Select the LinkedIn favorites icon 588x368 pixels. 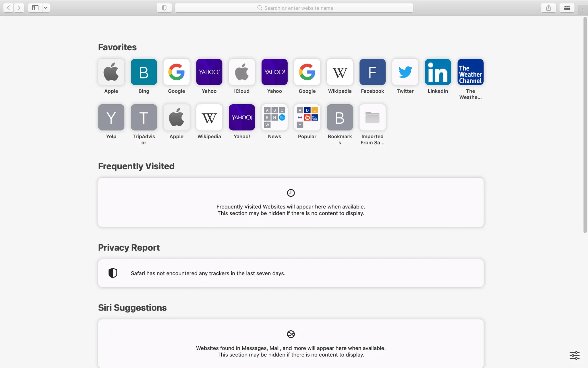438,72
